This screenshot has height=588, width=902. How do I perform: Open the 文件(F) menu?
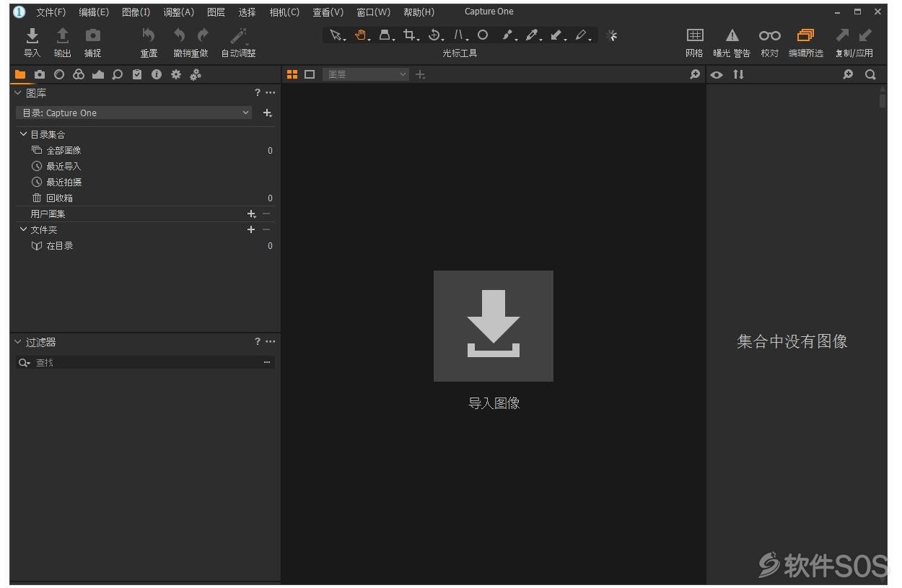point(51,12)
